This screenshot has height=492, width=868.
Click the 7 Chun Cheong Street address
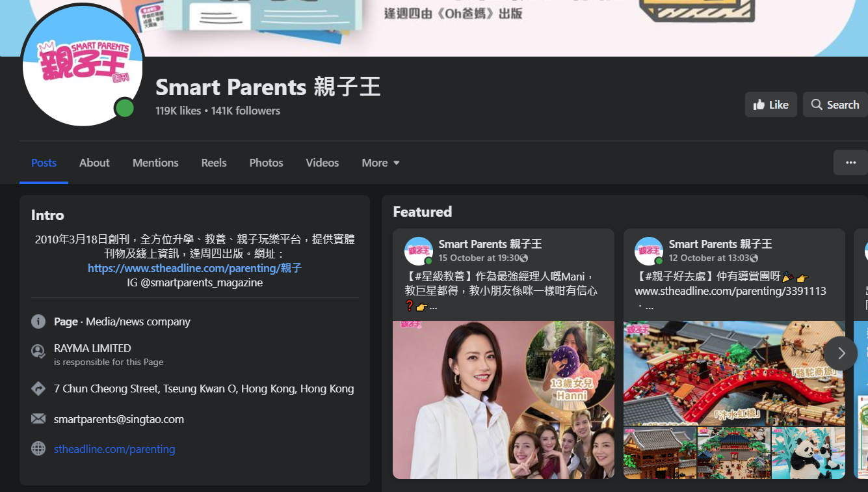click(x=204, y=389)
